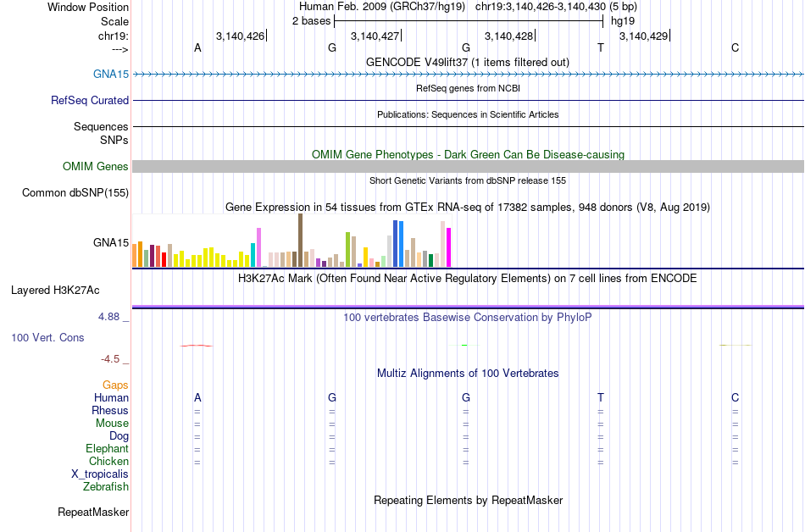Viewport: 805px width, 532px height.
Task: Select the OMIM Genes track label
Action: tap(96, 166)
